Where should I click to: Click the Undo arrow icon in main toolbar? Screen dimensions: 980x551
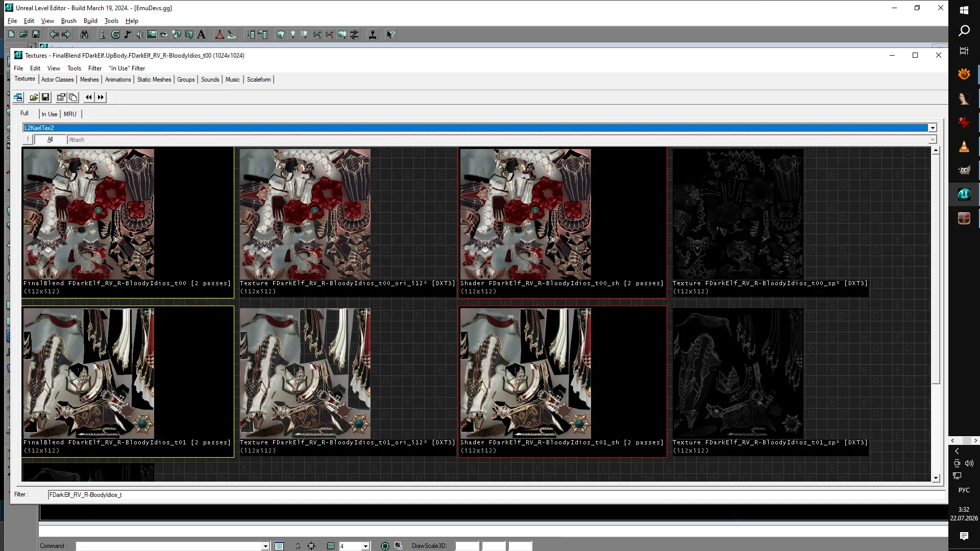[x=54, y=34]
